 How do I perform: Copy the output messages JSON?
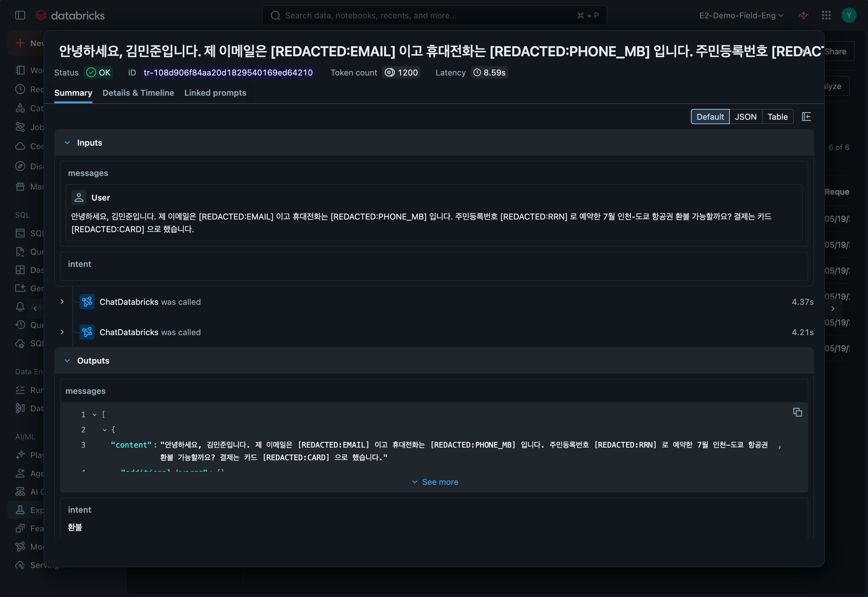click(x=797, y=412)
